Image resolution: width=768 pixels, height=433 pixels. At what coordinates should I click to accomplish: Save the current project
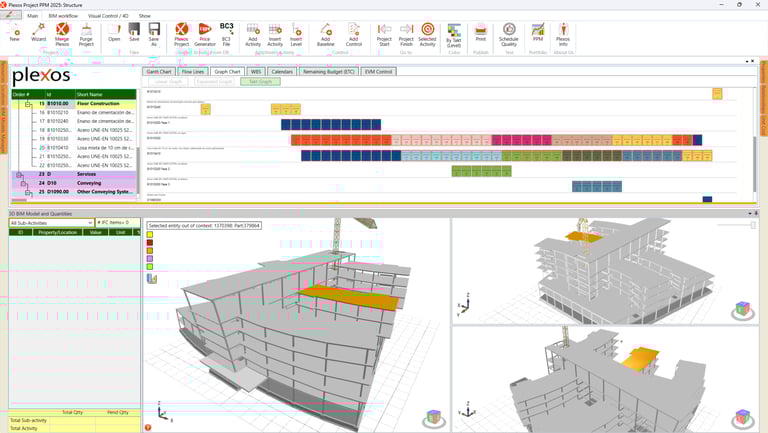(x=134, y=33)
